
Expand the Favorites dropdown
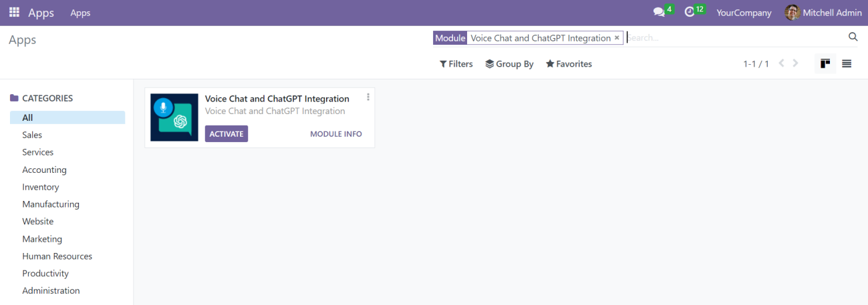(569, 64)
